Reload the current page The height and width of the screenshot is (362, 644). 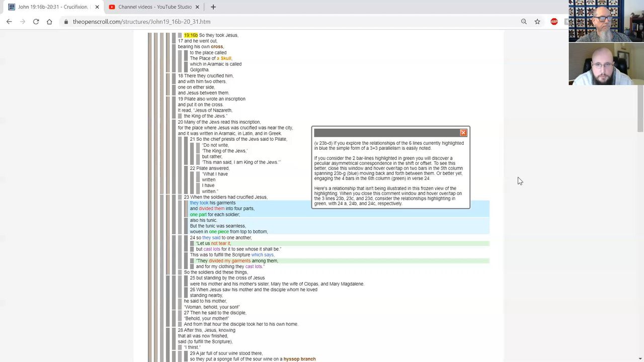36,22
